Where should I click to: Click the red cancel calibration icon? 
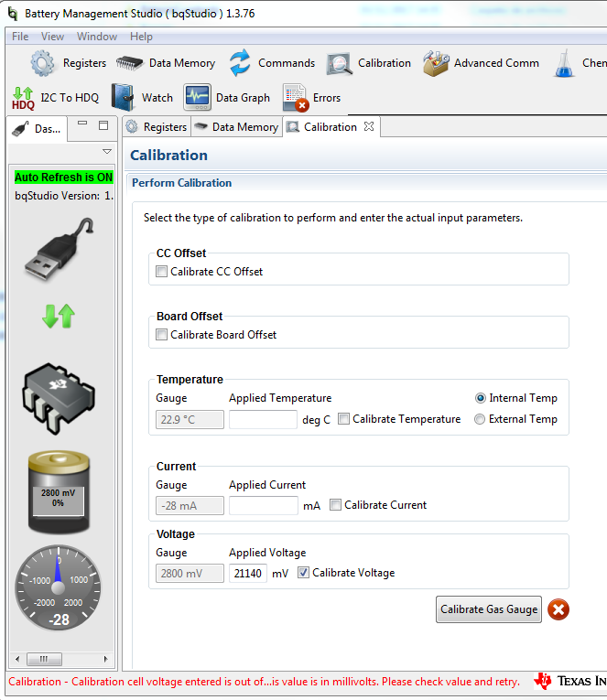(558, 609)
